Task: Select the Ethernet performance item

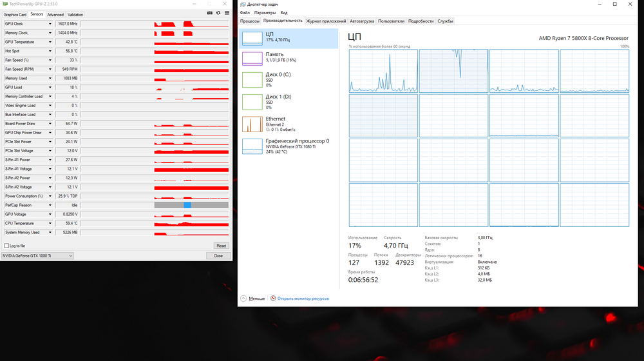Action: coord(289,124)
